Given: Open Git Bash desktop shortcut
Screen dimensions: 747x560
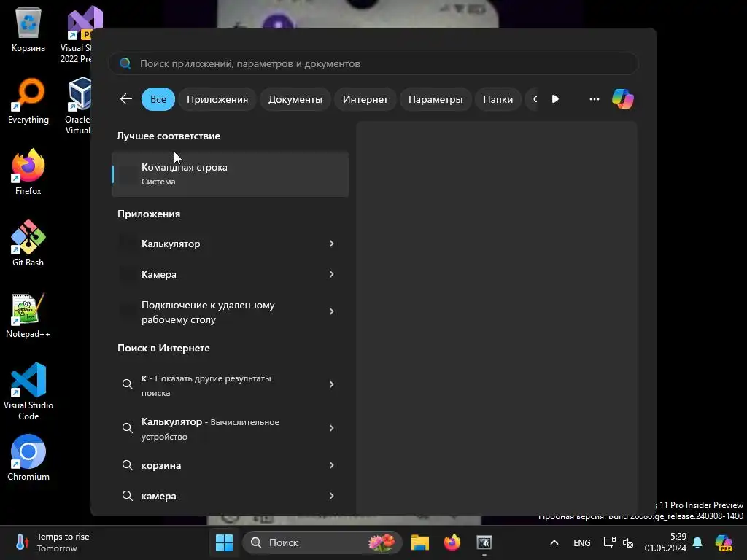Looking at the screenshot, I should coord(28,244).
